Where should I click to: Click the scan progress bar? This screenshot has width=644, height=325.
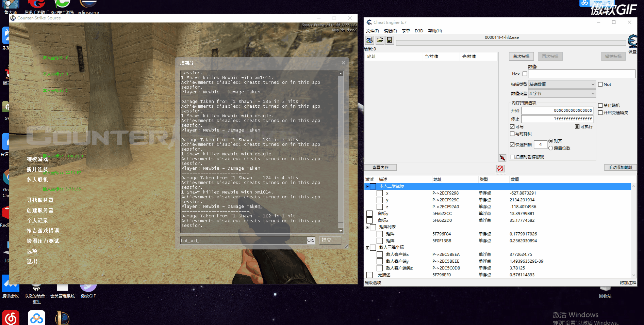click(x=511, y=43)
